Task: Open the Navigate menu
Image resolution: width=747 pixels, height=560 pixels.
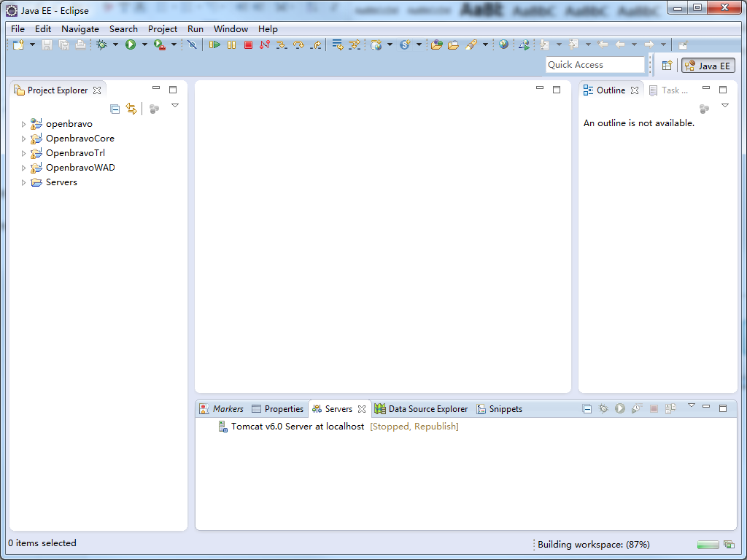Action: [x=80, y=29]
